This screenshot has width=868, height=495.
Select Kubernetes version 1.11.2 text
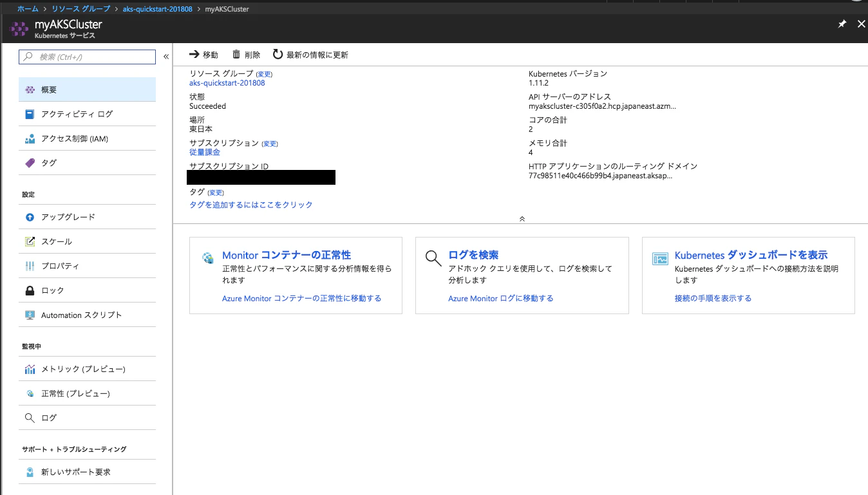tap(538, 83)
